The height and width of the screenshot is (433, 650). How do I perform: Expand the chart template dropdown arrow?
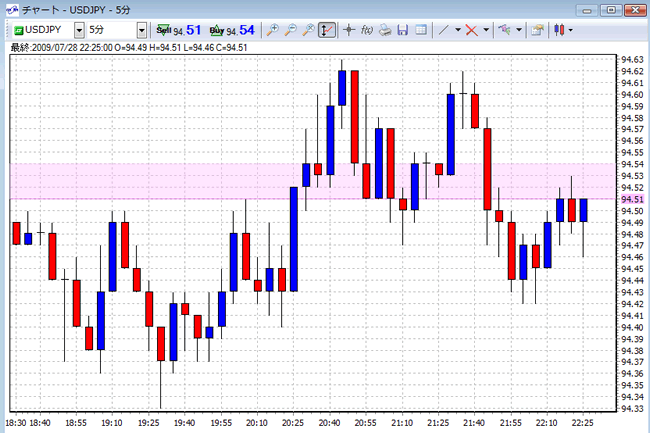tap(519, 30)
